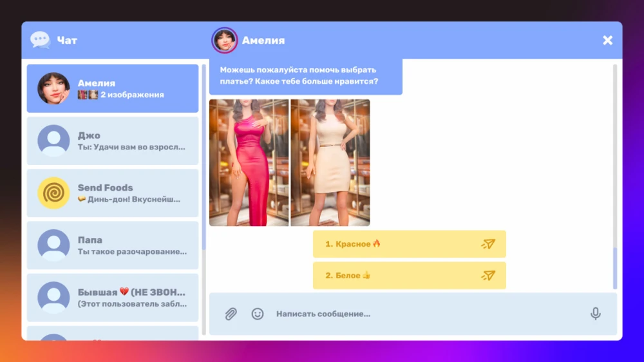Viewport: 644px width, 362px height.
Task: Close the chat window with X
Action: [x=607, y=40]
